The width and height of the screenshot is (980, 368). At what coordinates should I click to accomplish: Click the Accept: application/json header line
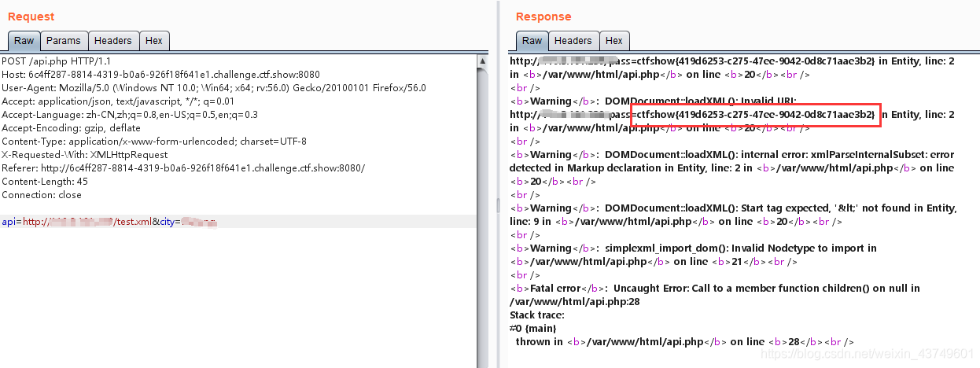(x=118, y=101)
